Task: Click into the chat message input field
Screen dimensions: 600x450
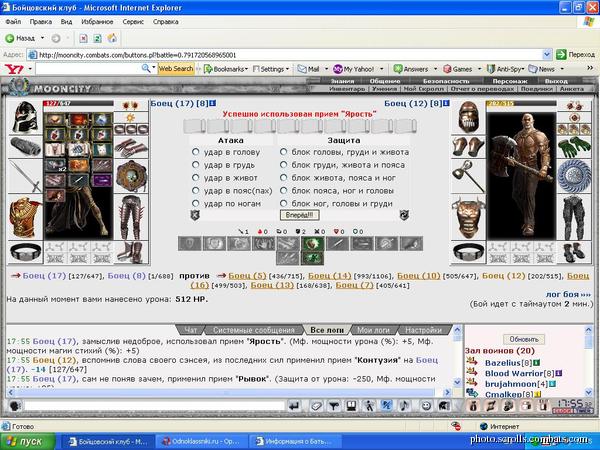Action: pos(155,406)
